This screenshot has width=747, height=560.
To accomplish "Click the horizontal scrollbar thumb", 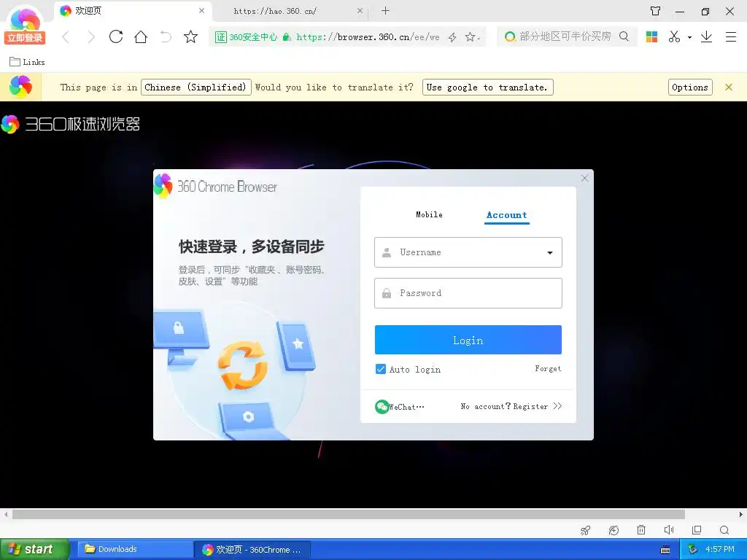I will tap(348, 514).
